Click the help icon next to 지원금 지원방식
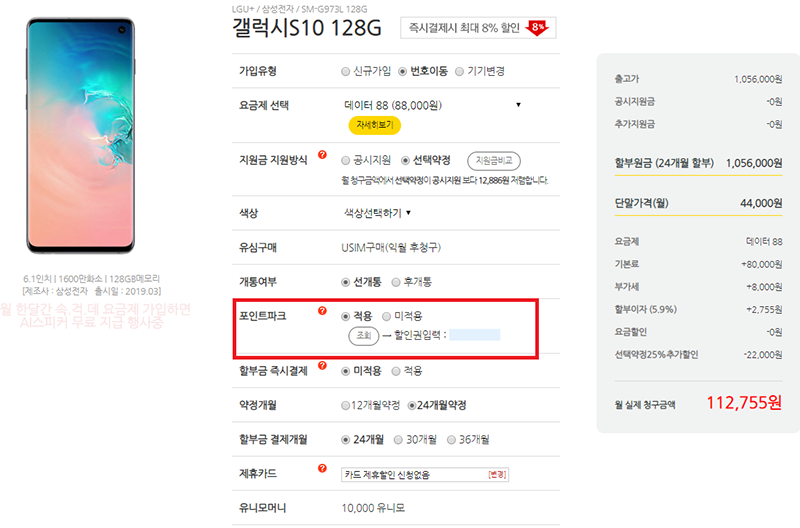The width and height of the screenshot is (800, 528). [322, 155]
